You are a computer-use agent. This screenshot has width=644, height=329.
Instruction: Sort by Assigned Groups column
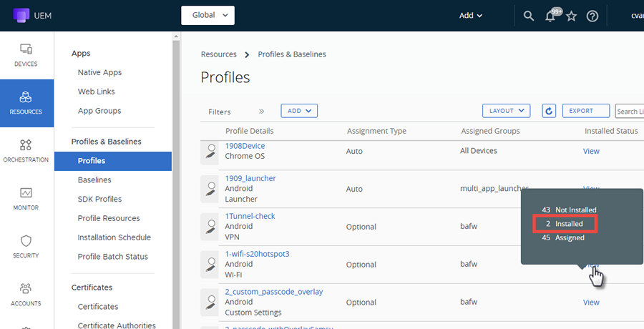pos(490,131)
